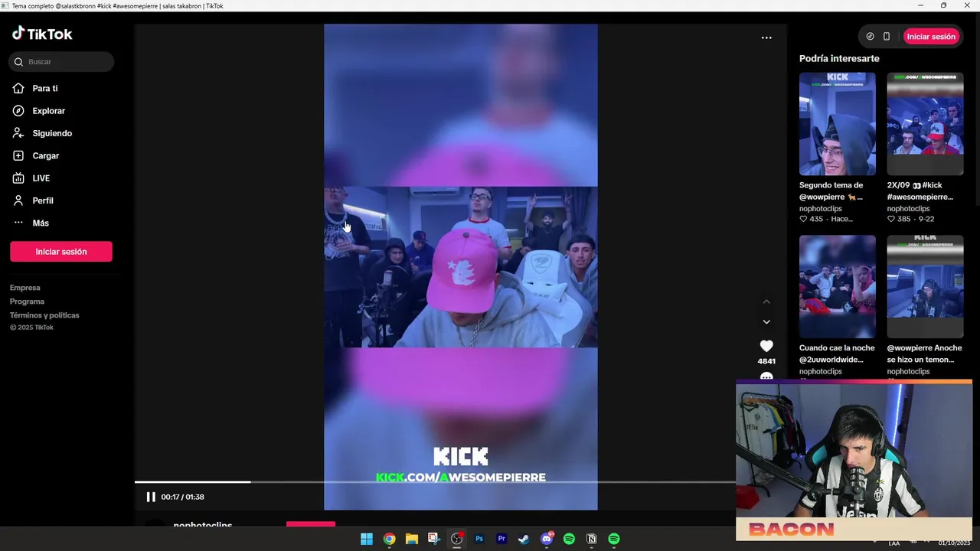Open the '2X/09 #kick' video thumbnail
This screenshot has width=980, height=551.
[925, 124]
